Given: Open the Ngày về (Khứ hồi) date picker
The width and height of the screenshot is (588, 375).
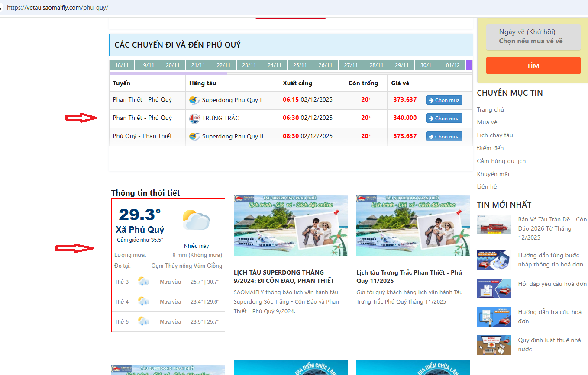Looking at the screenshot, I should (533, 37).
